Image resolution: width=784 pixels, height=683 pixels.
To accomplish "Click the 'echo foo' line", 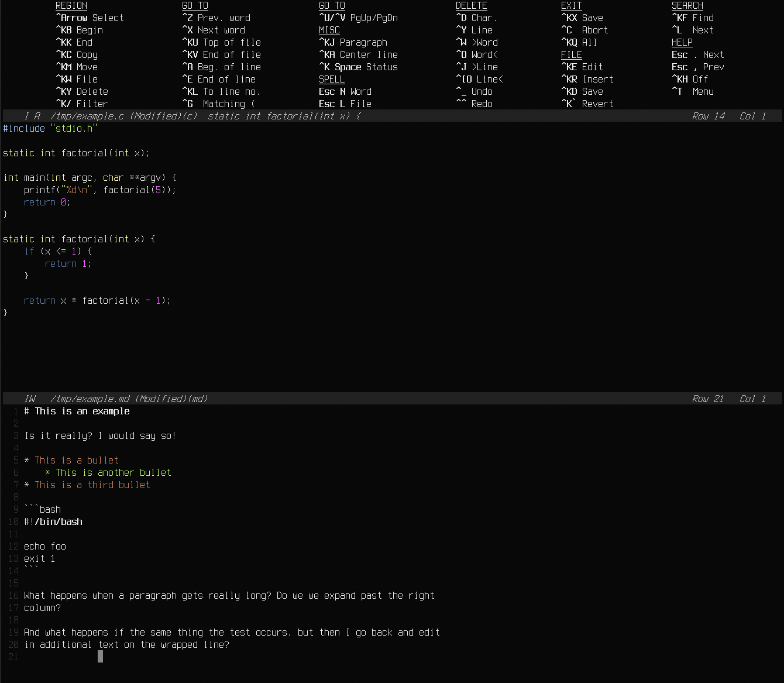I will coord(45,546).
